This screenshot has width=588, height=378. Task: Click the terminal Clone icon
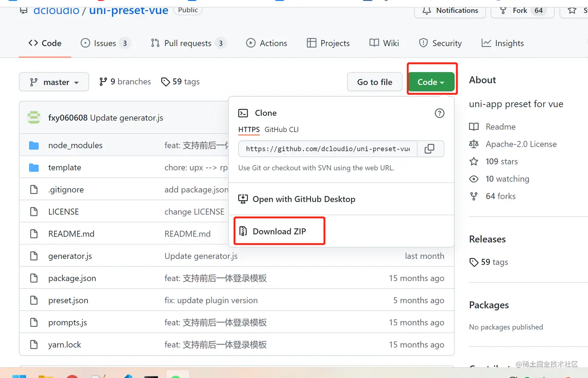[243, 113]
